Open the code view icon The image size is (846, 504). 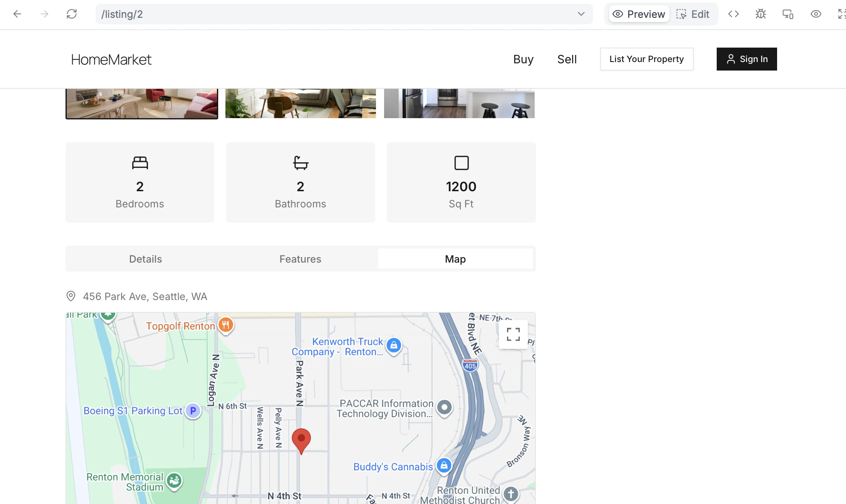pyautogui.click(x=733, y=14)
